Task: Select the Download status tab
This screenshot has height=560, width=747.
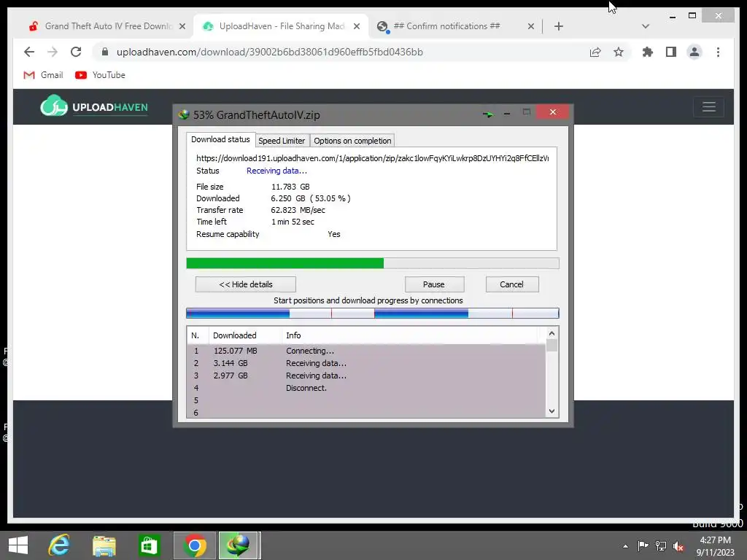Action: coord(220,139)
